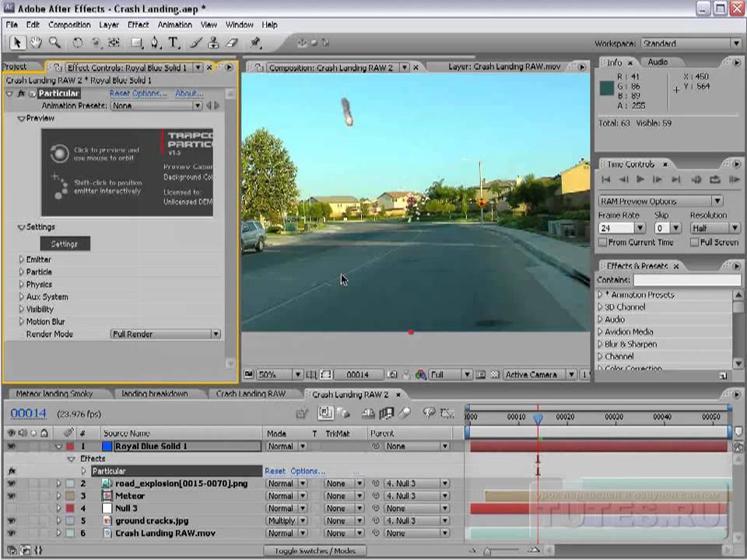Screen dimensions: 747x560
Task: Open the Render Mode dropdown
Action: (166, 334)
